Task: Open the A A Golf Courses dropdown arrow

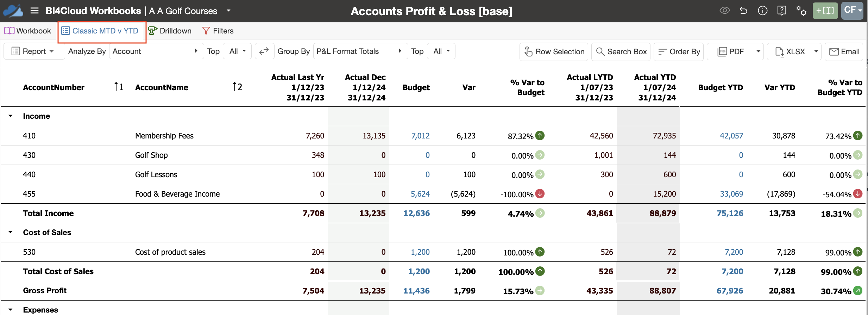Action: pos(228,11)
